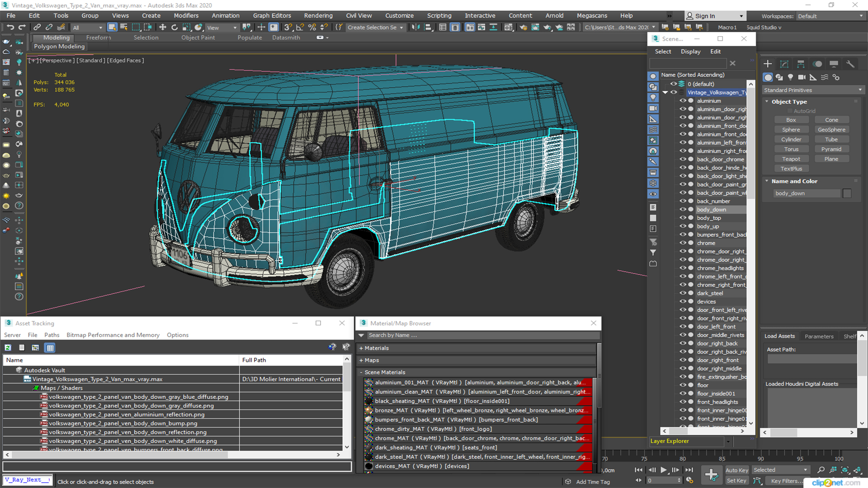Screen dimensions: 868x488
Task: Open the Modify panel tab icon
Action: 784,64
